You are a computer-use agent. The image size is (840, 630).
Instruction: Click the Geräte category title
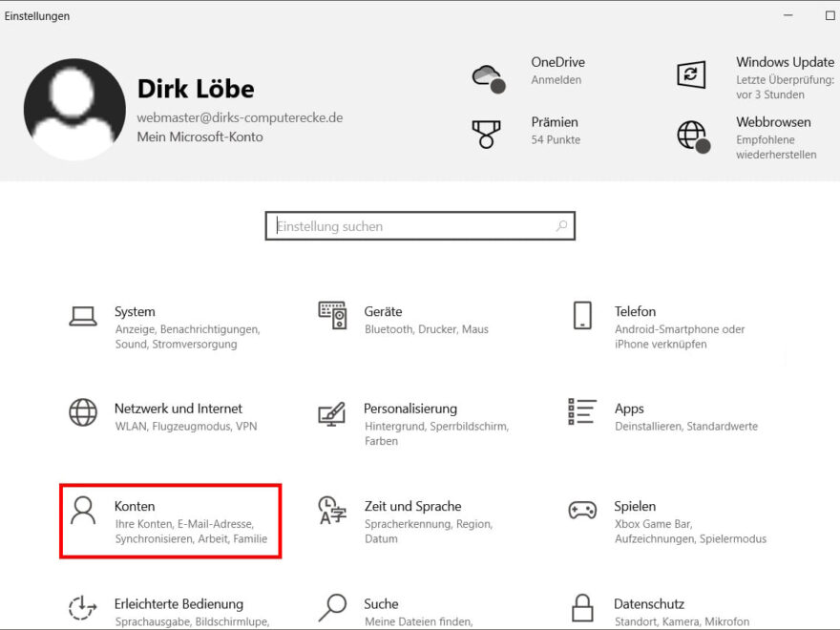[383, 312]
